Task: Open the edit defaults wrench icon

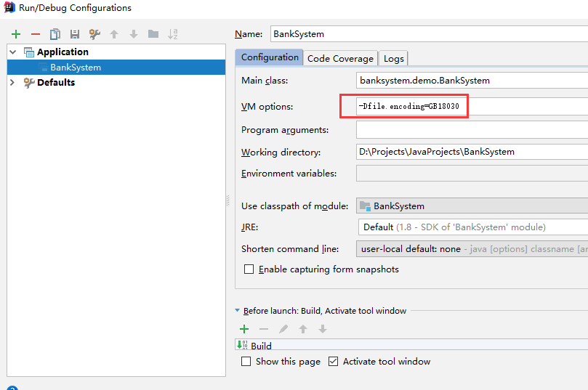Action: [94, 34]
